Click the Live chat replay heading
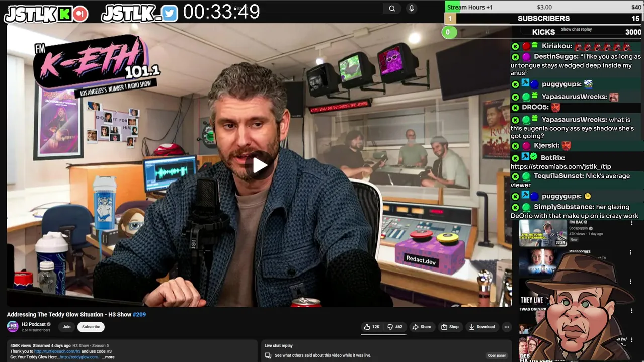This screenshot has height=362, width=644. click(279, 345)
